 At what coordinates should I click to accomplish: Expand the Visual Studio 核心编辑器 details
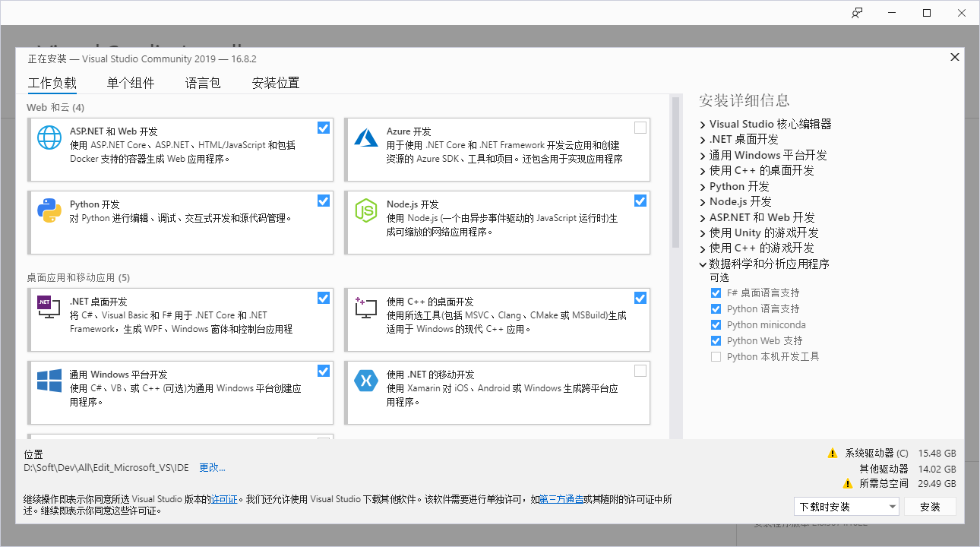click(703, 124)
